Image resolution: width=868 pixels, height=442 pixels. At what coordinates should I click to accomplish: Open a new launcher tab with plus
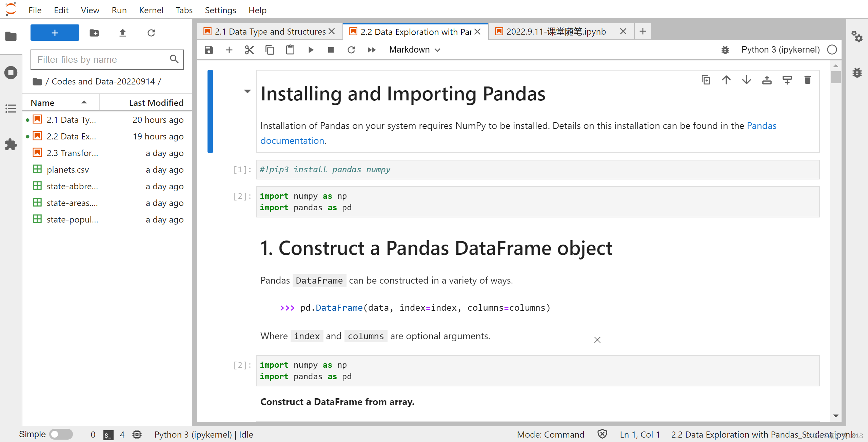point(643,32)
